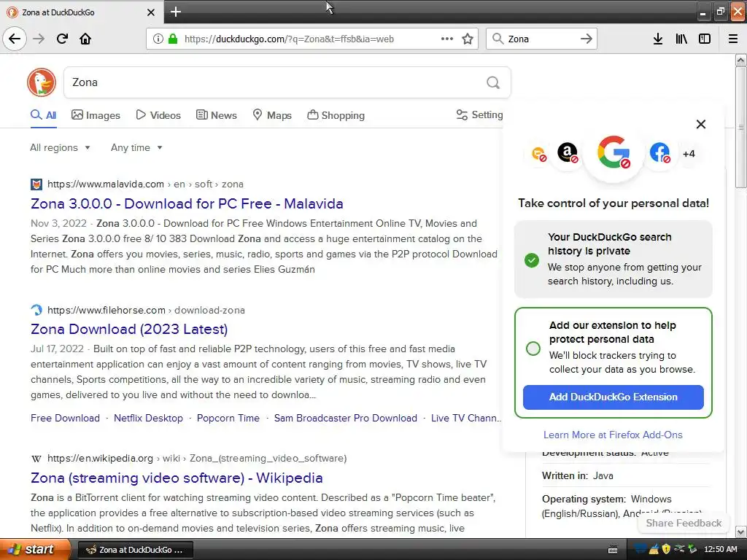747x560 pixels.
Task: Open Zona Wikipedia result link
Action: tap(177, 478)
